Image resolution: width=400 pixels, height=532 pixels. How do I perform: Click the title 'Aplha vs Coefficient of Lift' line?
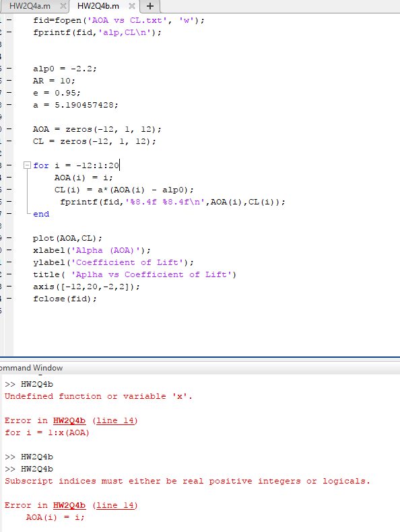135,275
